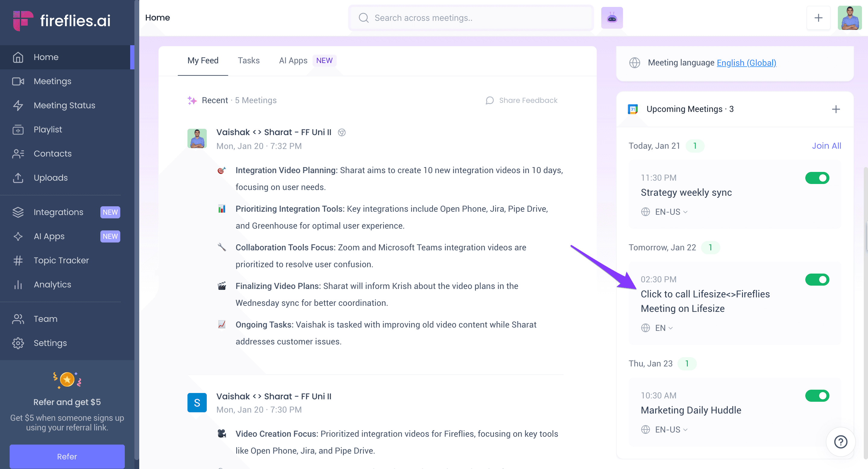Toggle off Strategy weekly sync
This screenshot has width=868, height=469.
click(817, 178)
